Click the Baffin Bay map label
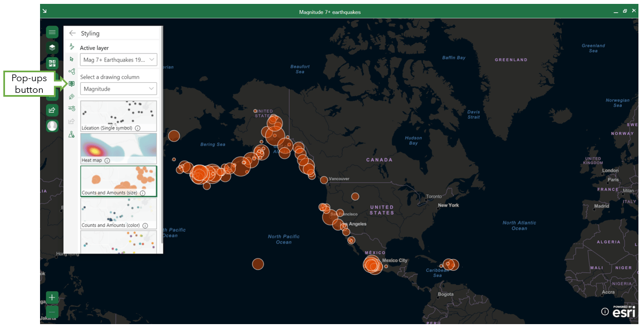Viewport: 644px width, 328px height. click(454, 58)
